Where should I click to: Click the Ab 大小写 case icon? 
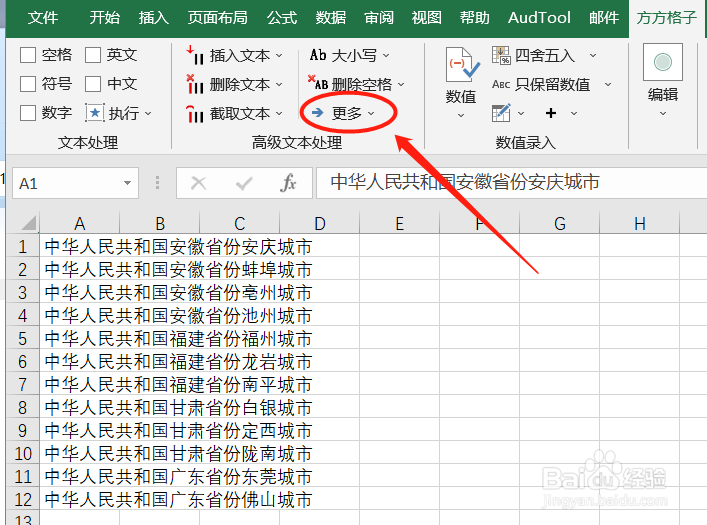point(318,55)
